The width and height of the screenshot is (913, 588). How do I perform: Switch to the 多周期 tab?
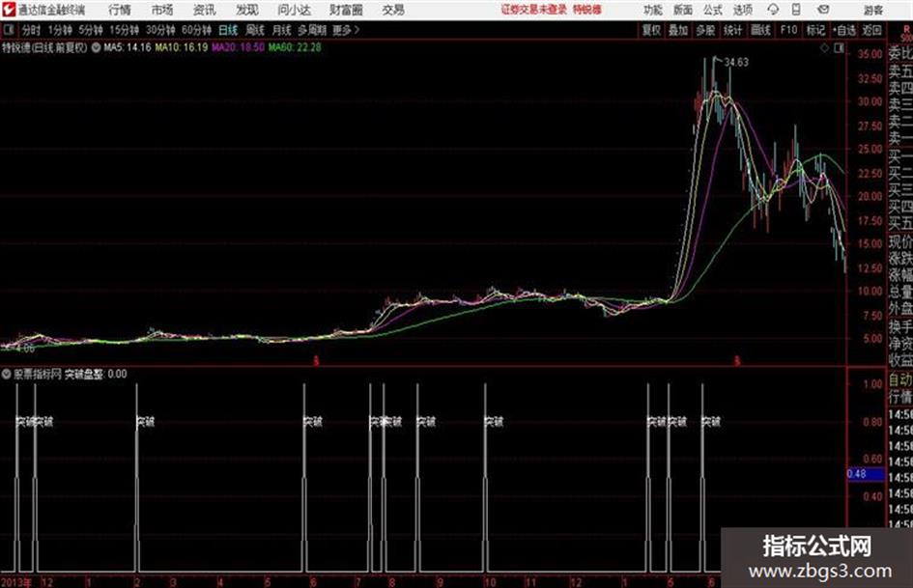311,30
